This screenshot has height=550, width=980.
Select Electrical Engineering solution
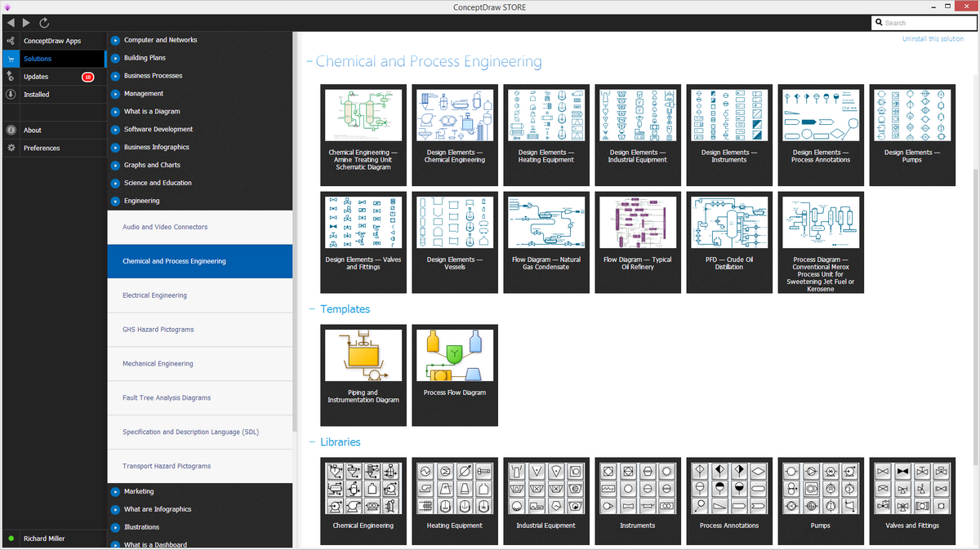200,295
